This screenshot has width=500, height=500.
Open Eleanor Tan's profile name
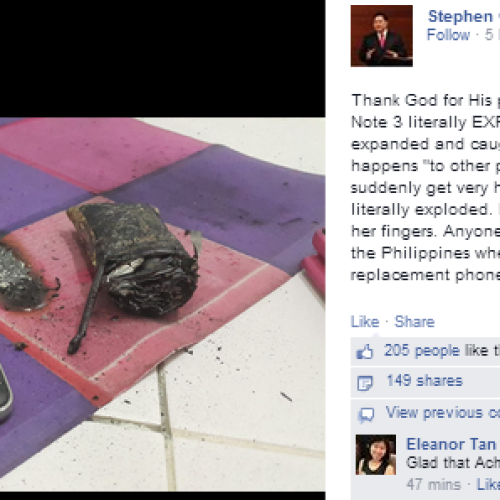(x=451, y=444)
